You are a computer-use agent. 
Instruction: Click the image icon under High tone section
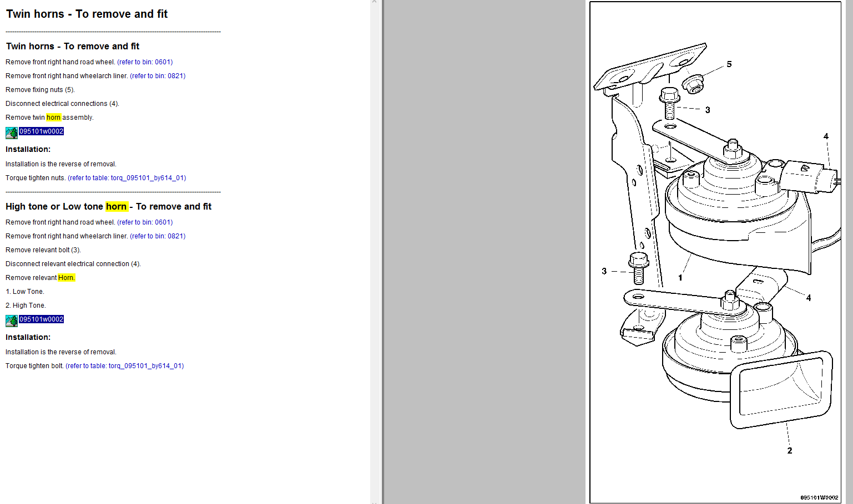[x=12, y=320]
